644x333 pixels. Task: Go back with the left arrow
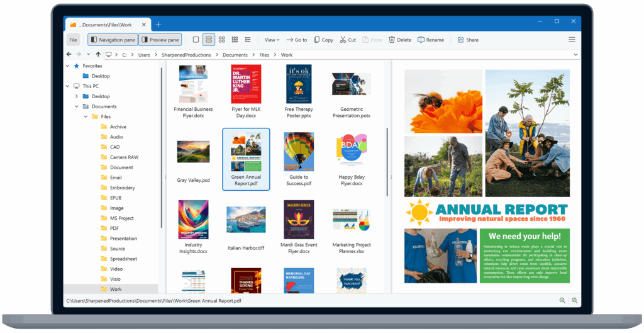69,54
